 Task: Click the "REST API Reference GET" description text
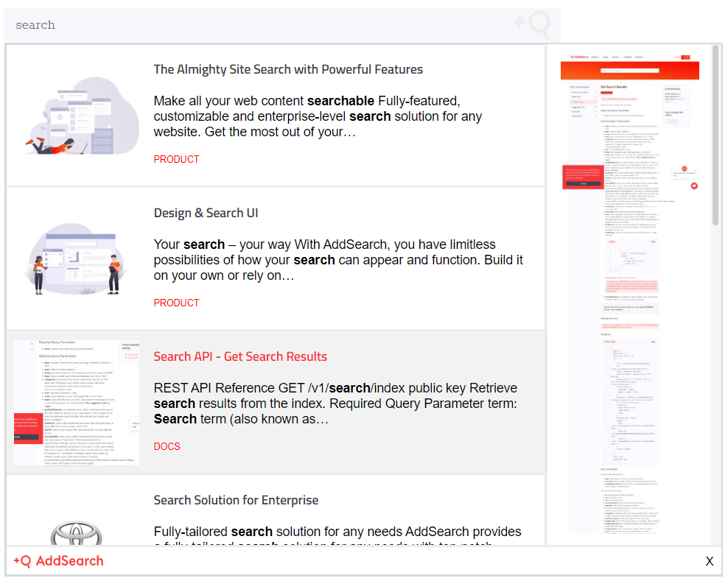click(335, 404)
